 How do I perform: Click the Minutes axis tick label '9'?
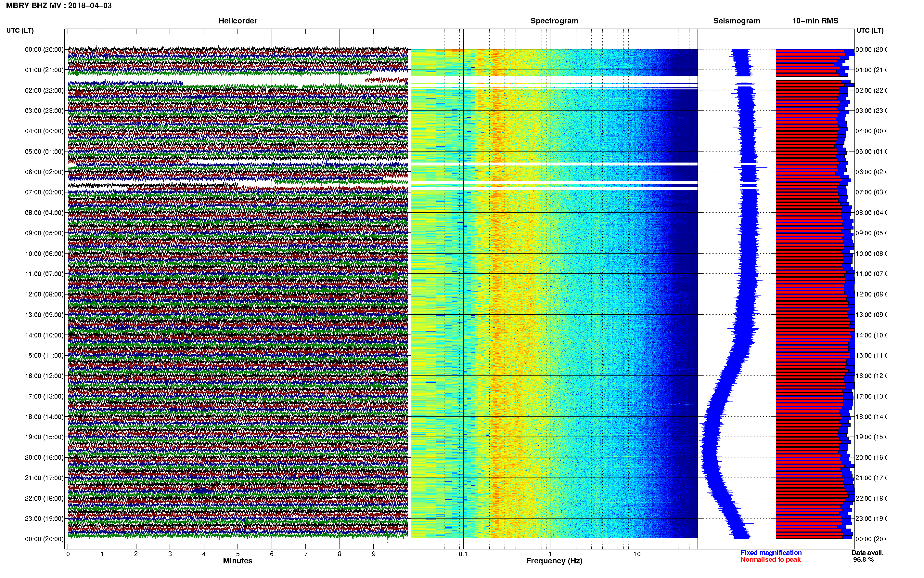point(374,554)
